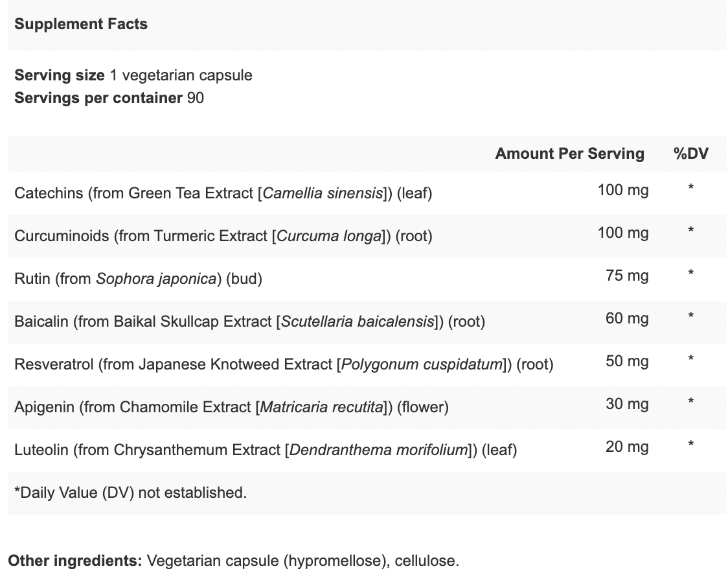Select the Catechins Green Tea Extract row
This screenshot has height=586, width=728.
(367, 193)
